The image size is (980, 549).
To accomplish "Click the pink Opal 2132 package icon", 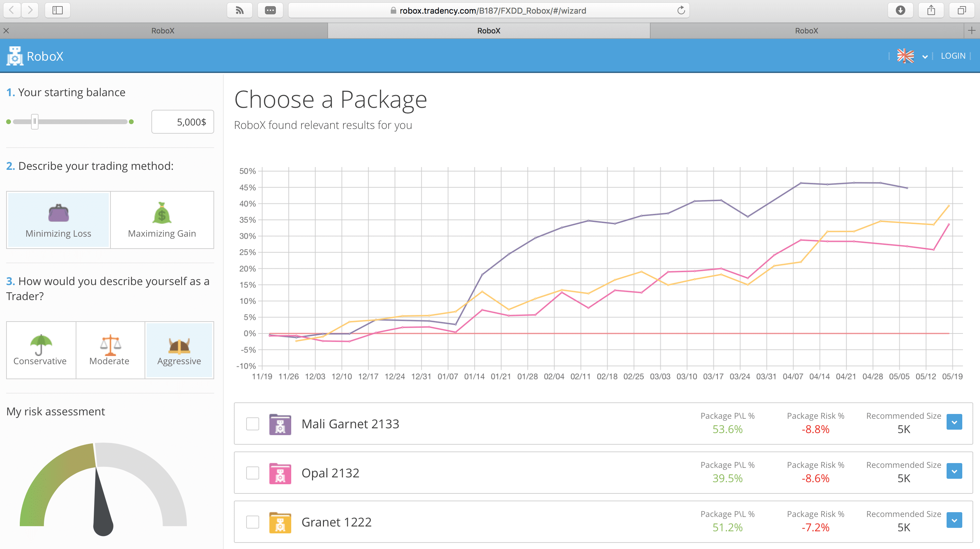I will (280, 473).
